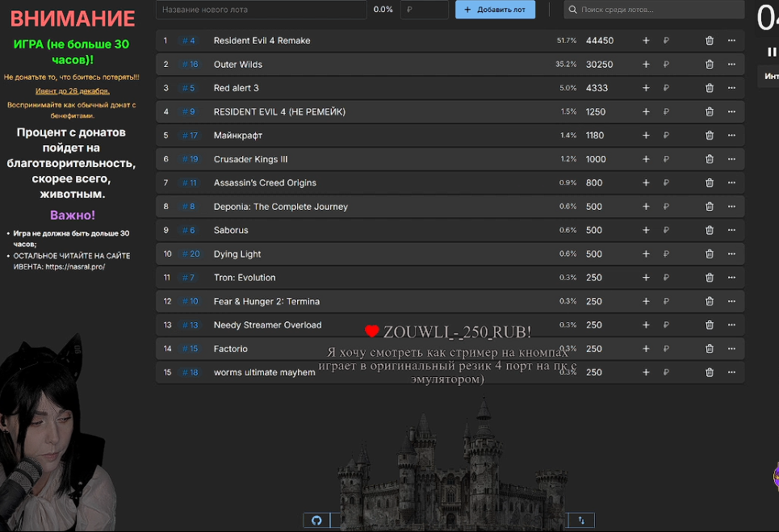Viewport: 779px width, 532px height.
Task: Click ruble icon on Outer Wilds row
Action: [666, 65]
